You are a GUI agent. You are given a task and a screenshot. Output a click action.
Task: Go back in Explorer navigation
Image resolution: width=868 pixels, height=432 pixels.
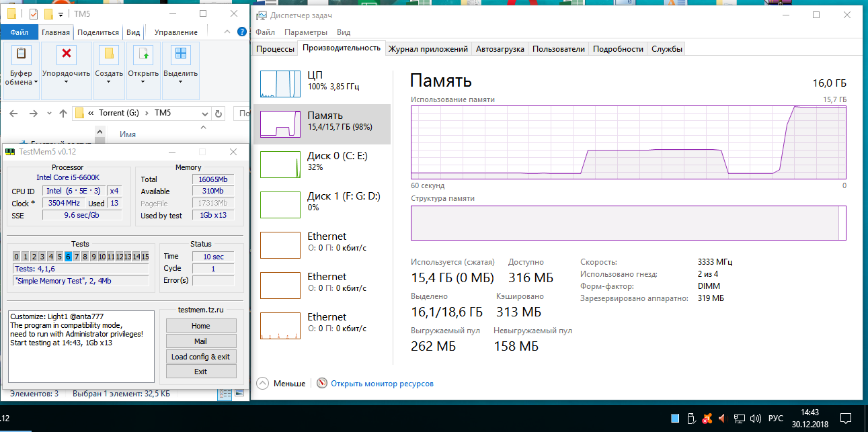(15, 113)
